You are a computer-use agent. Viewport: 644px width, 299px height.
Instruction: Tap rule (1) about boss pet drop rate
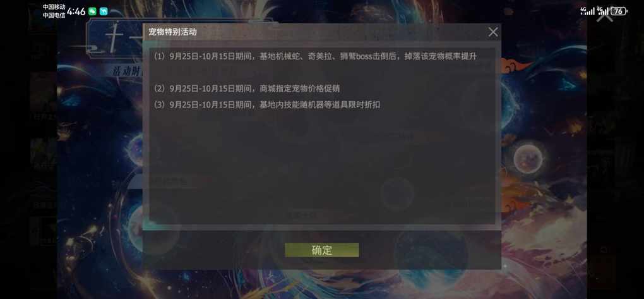pyautogui.click(x=316, y=56)
